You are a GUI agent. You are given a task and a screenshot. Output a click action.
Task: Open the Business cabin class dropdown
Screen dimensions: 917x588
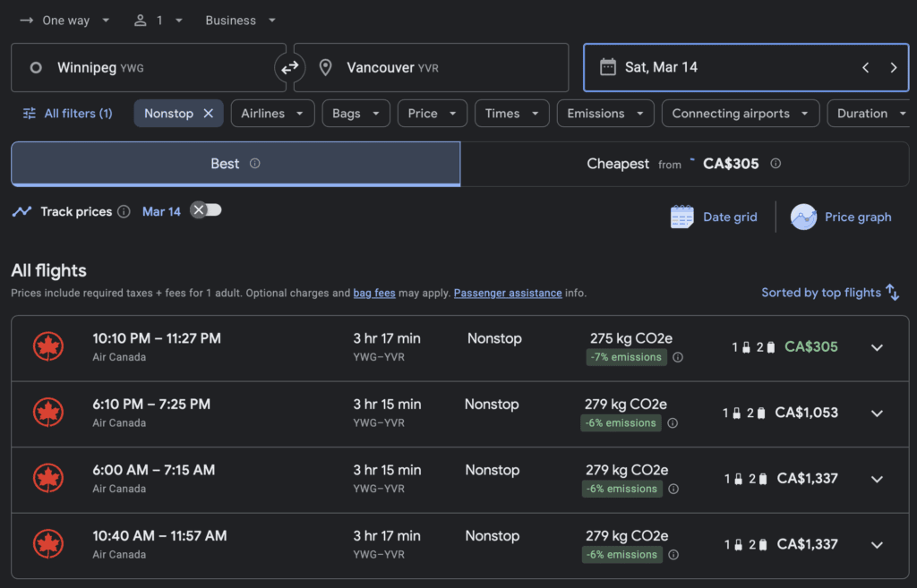pos(240,21)
